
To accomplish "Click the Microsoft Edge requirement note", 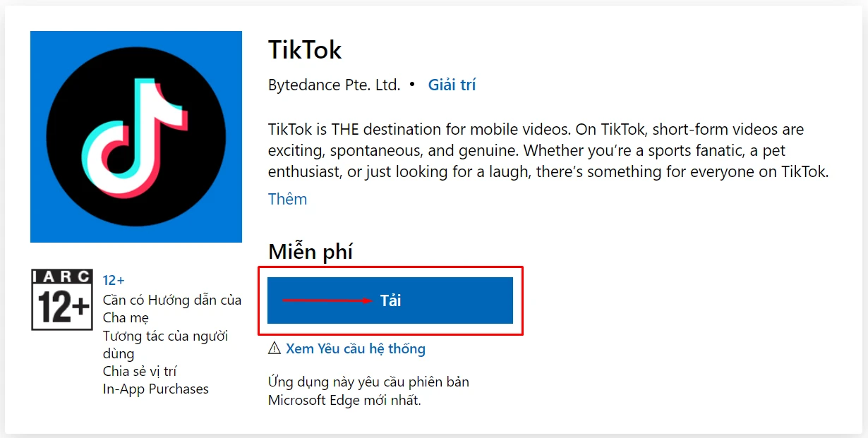I will pyautogui.click(x=368, y=391).
